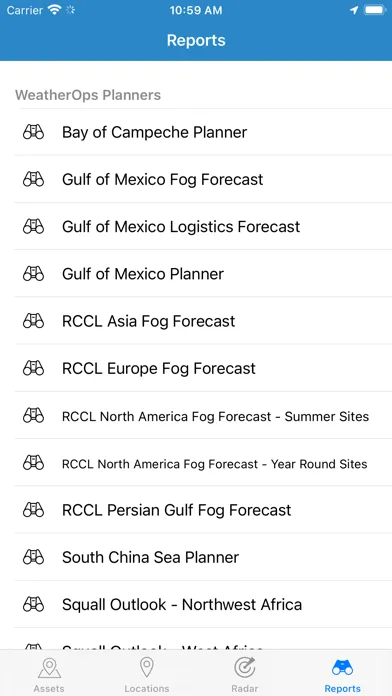
Task: Open Gulf of Mexico Logistics Forecast
Action: (203, 226)
